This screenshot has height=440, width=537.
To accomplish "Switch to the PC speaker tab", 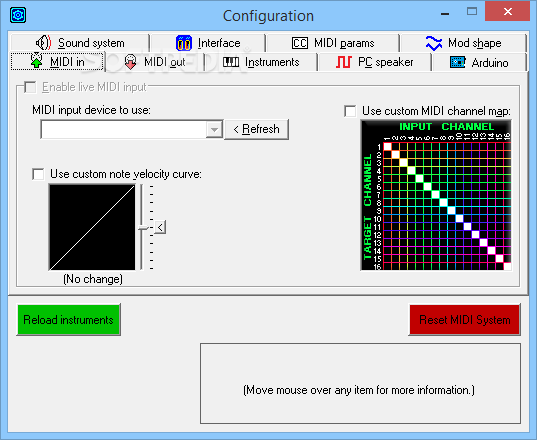I will [374, 62].
